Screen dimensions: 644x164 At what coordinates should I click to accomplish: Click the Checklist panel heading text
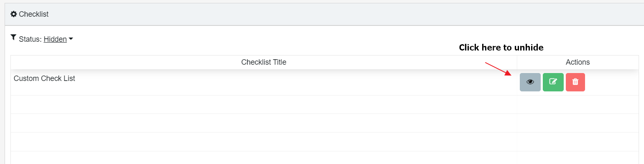[x=33, y=14]
